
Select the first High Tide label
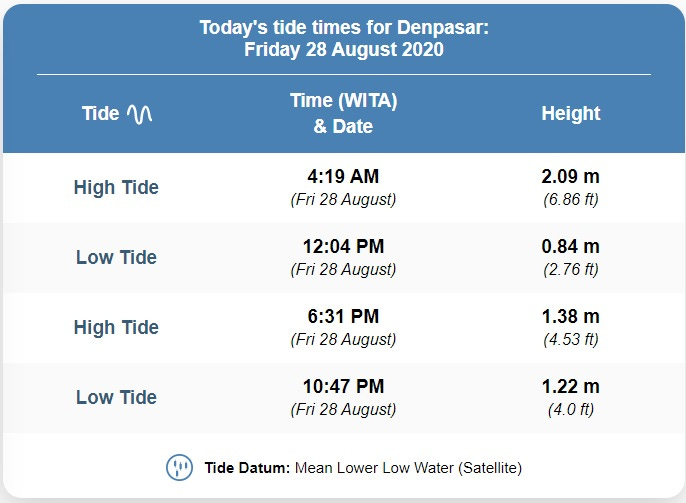[116, 188]
